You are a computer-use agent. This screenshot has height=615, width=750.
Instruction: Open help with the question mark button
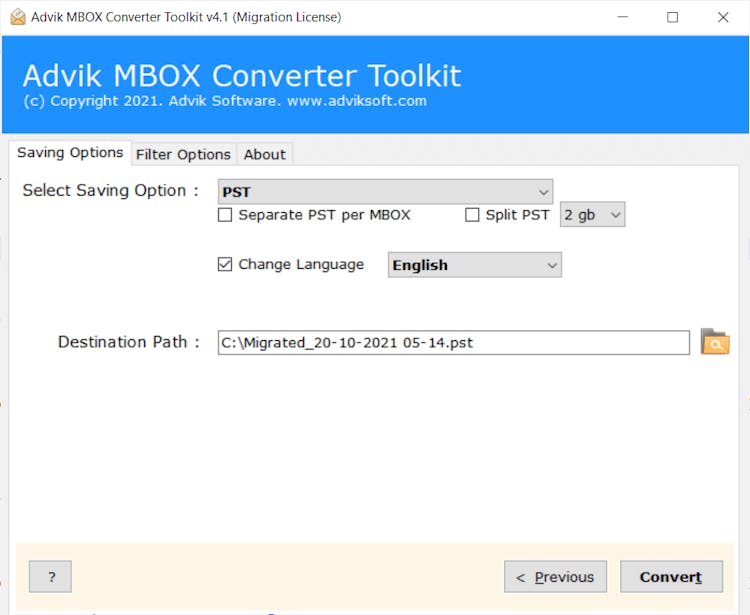point(50,577)
